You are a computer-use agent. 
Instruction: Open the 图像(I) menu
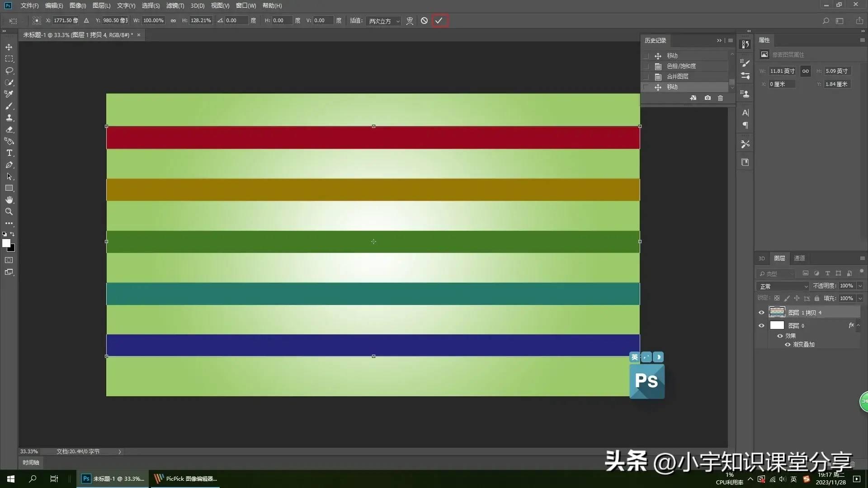point(78,5)
